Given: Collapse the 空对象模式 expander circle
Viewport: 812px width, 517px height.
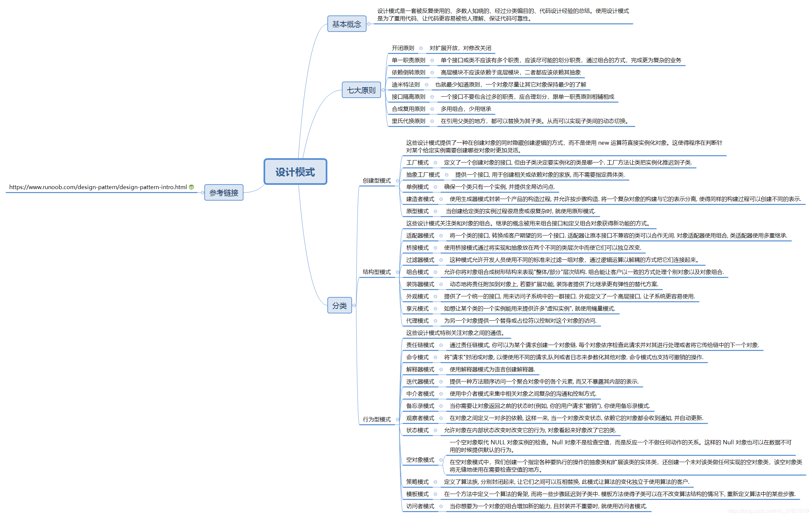Looking at the screenshot, I should pos(441,460).
